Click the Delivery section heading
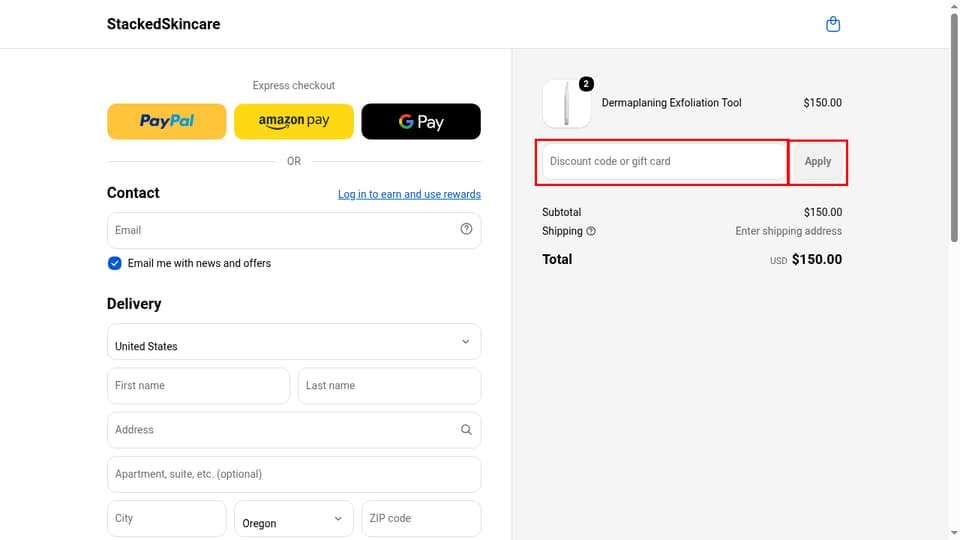 (134, 304)
